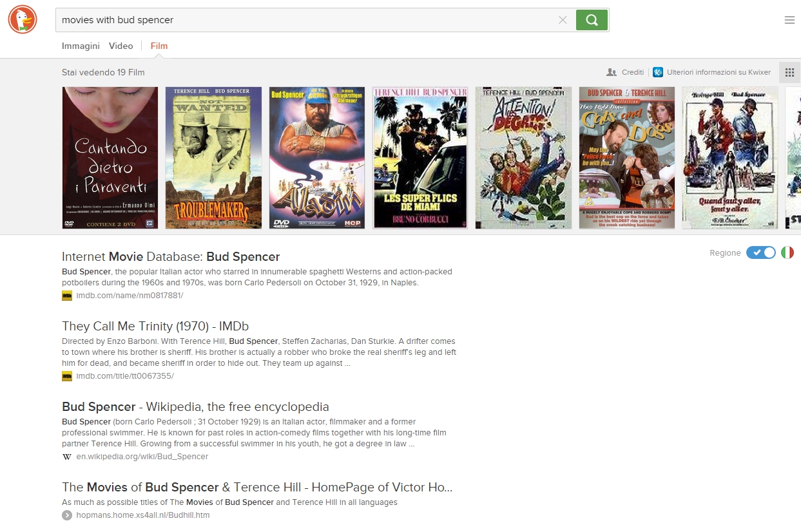This screenshot has width=801, height=532.
Task: Click the Italian flag region icon
Action: [x=787, y=252]
